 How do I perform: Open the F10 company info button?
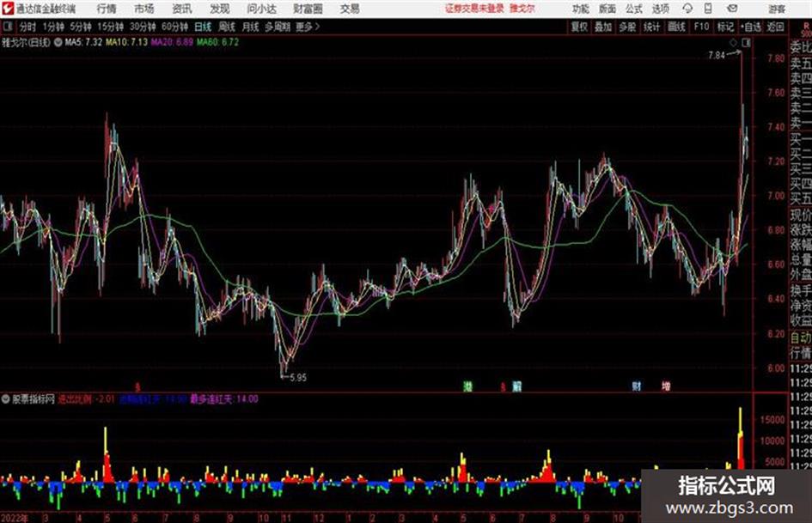tap(702, 27)
